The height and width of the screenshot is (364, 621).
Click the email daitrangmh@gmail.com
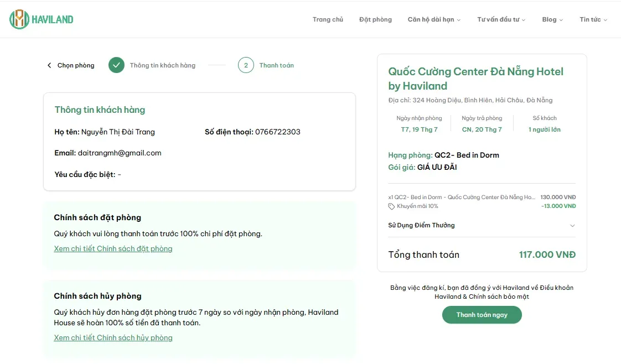click(120, 153)
